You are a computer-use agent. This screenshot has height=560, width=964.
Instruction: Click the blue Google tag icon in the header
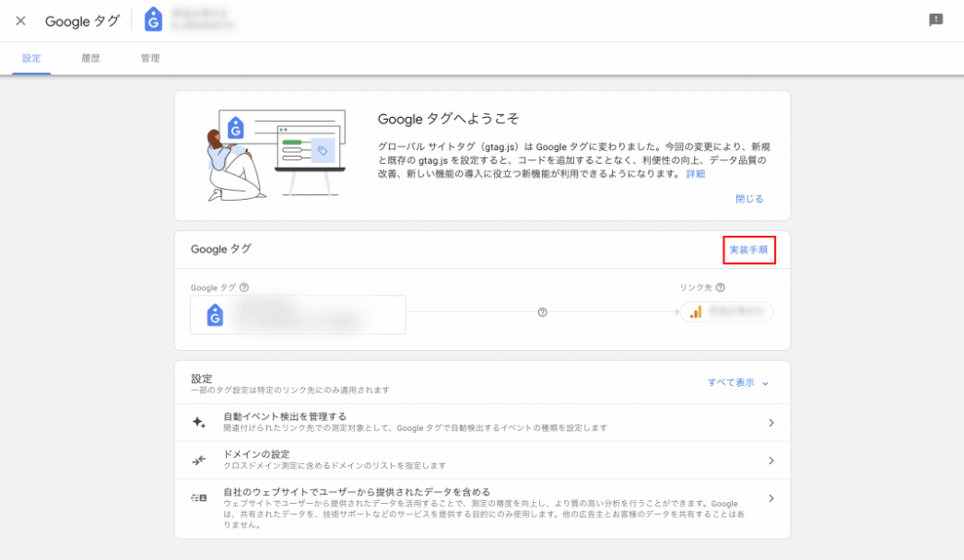pos(153,19)
